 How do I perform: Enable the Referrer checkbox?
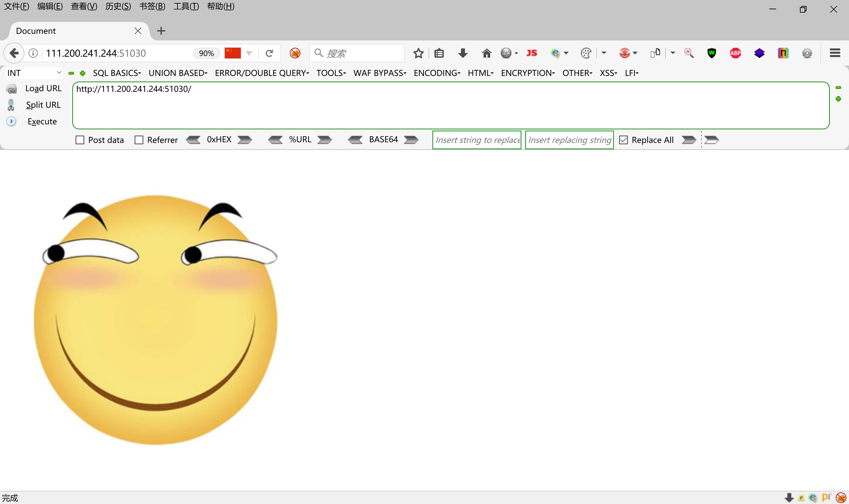[x=139, y=140]
